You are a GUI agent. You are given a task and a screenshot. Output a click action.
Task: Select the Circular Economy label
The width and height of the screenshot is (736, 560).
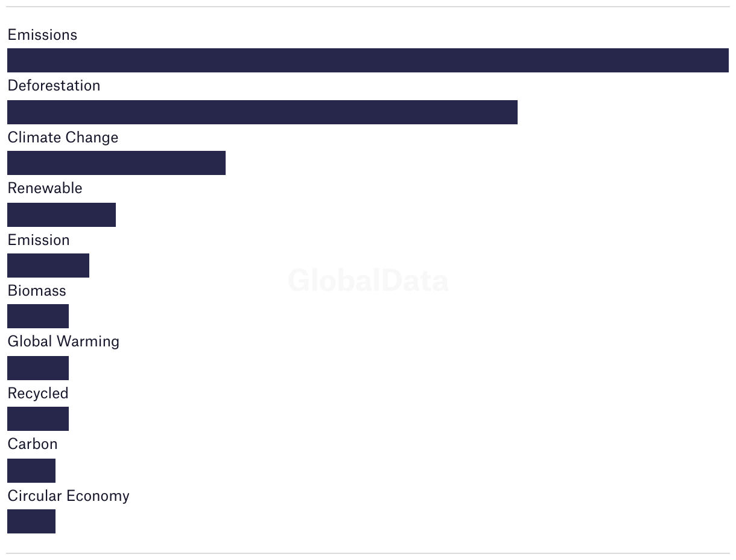pos(68,496)
